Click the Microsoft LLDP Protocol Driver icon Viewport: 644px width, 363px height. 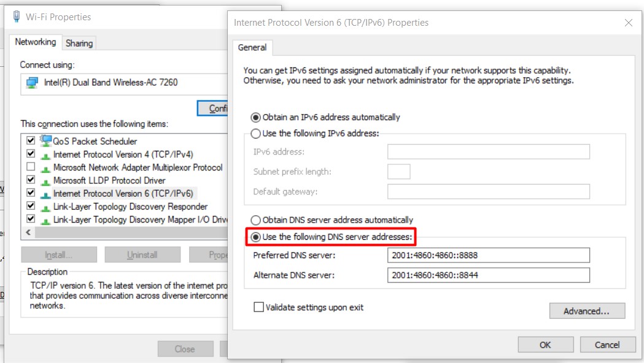[45, 181]
